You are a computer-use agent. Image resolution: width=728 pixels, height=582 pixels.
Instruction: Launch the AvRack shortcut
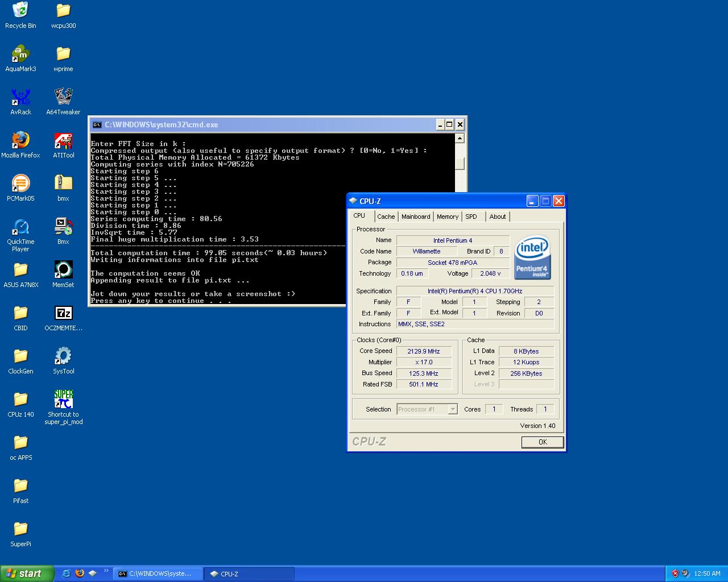tap(20, 102)
